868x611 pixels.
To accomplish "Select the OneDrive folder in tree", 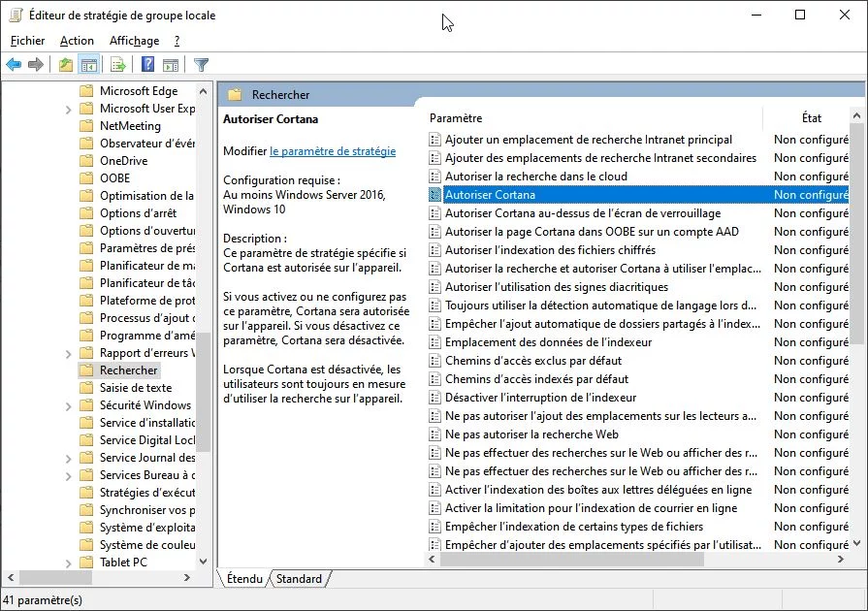I will [x=123, y=161].
